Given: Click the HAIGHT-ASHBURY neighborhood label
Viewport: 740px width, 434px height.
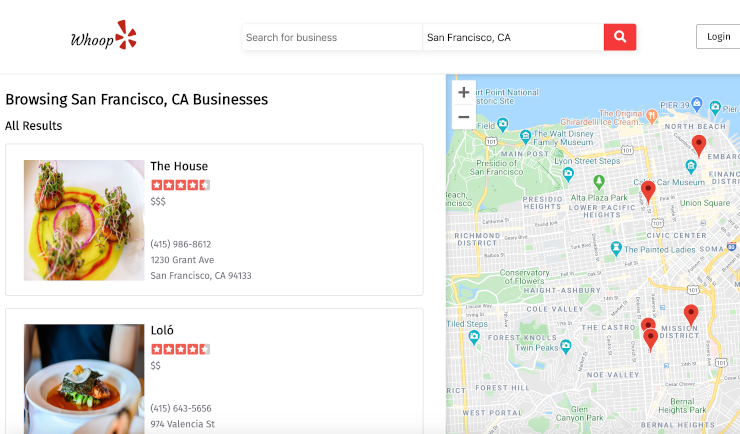Looking at the screenshot, I should (x=562, y=291).
